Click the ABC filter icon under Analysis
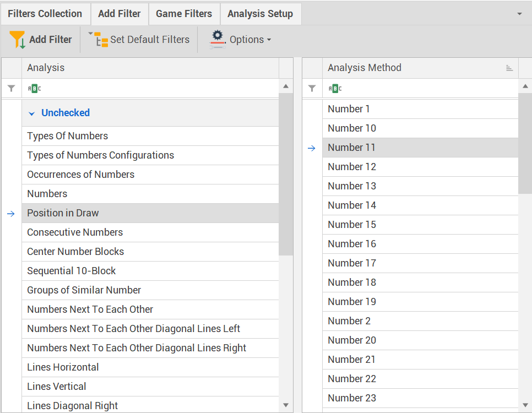This screenshot has height=413, width=532. [x=34, y=89]
